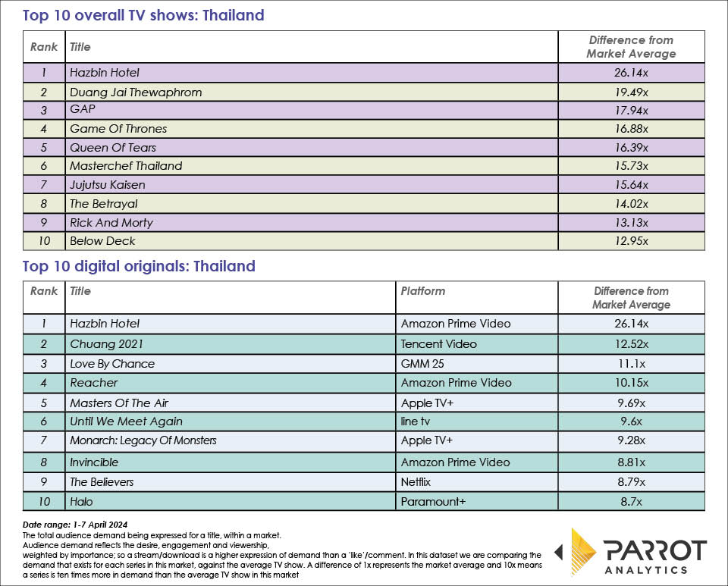Click the 8.81x value

pyautogui.click(x=632, y=462)
